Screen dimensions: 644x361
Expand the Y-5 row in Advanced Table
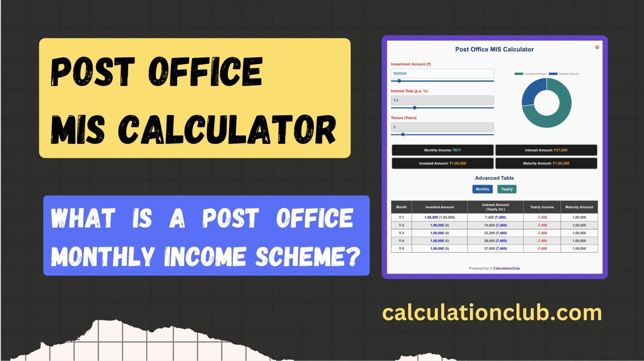401,249
